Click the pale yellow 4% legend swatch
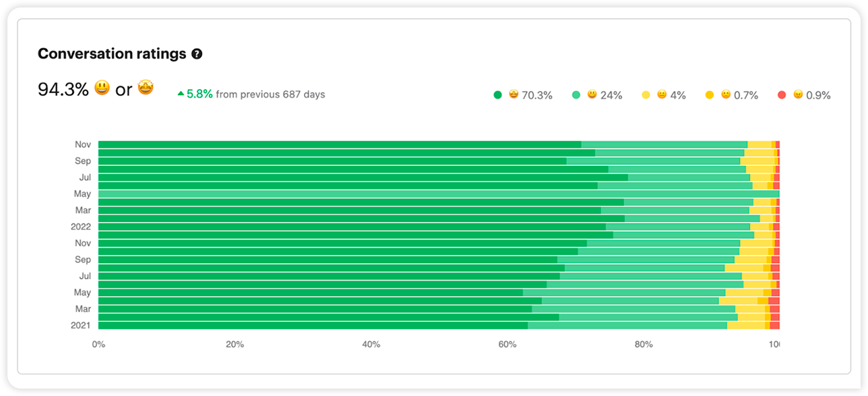This screenshot has height=396, width=868. [x=646, y=95]
